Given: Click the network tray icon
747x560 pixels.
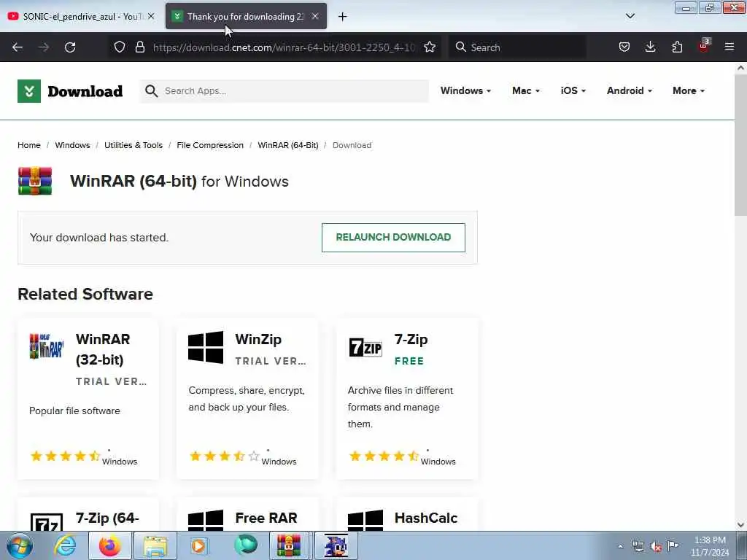Looking at the screenshot, I should point(638,547).
